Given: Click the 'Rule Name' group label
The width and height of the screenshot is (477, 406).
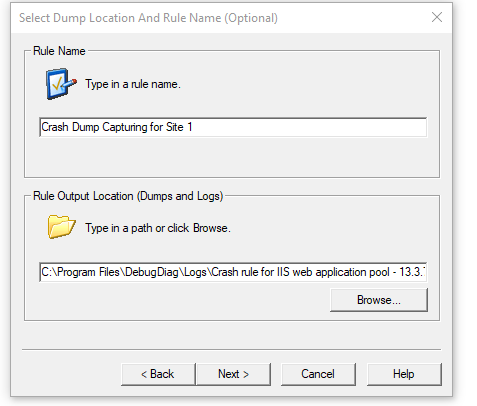Looking at the screenshot, I should pos(59,51).
